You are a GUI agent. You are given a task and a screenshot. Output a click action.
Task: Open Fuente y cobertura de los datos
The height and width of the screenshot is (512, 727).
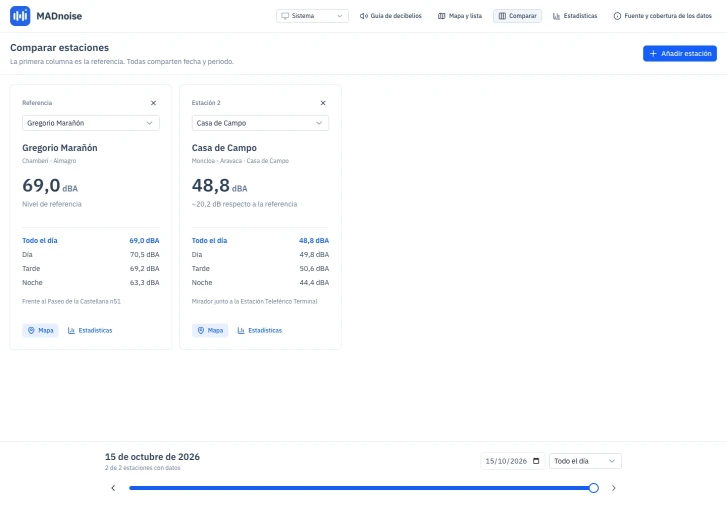pos(663,16)
